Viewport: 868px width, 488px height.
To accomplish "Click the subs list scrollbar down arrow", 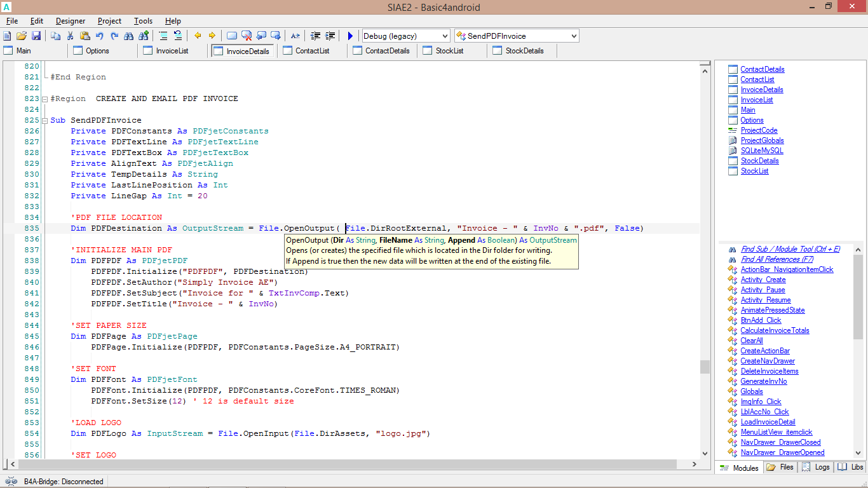I will (858, 452).
